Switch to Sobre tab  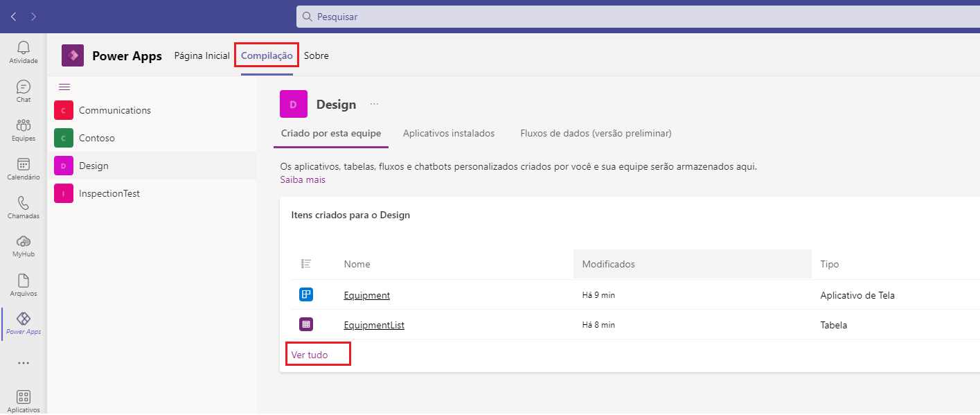click(316, 55)
